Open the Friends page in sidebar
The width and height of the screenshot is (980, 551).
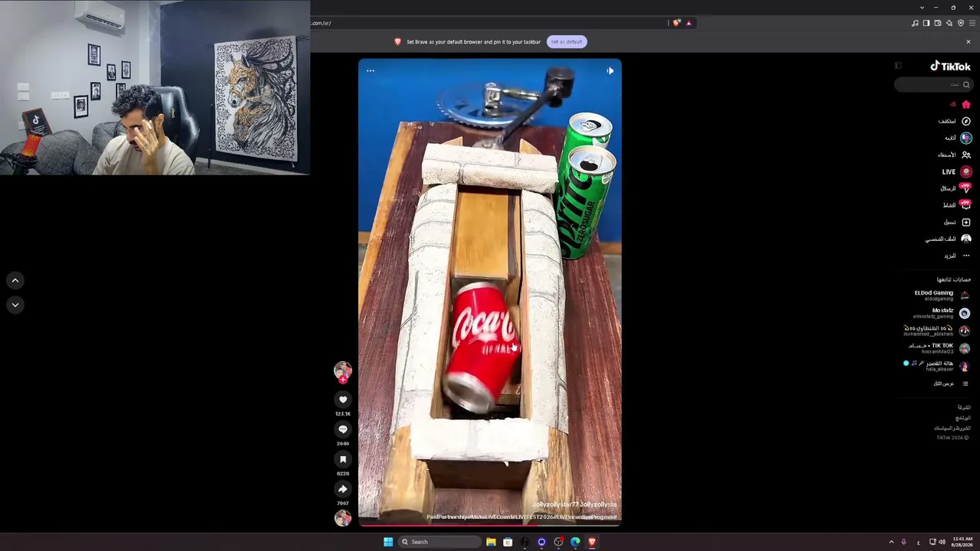pyautogui.click(x=955, y=155)
